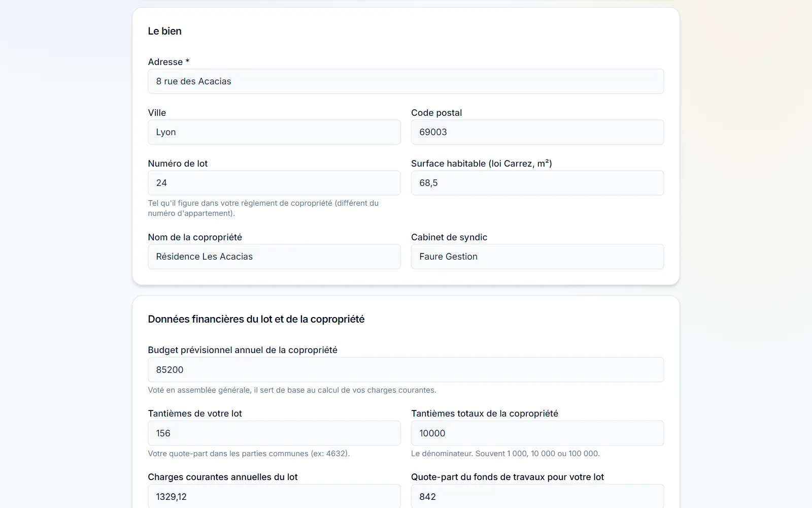Focus the Code postal field
The image size is (812, 508).
tap(537, 132)
